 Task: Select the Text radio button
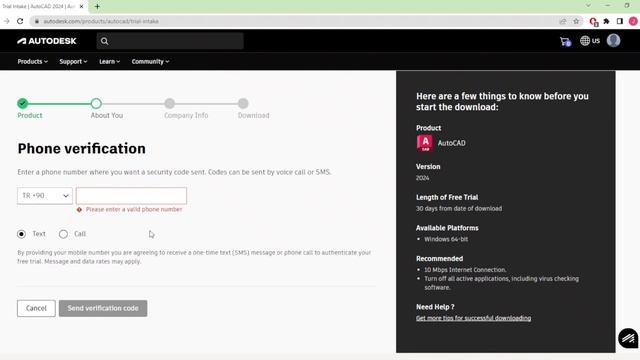click(22, 234)
